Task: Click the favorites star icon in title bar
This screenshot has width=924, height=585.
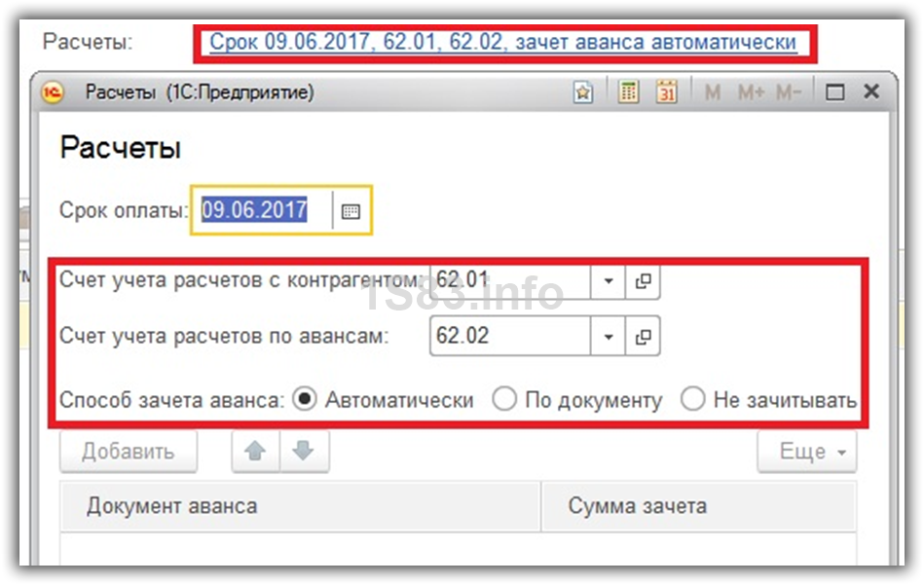Action: point(583,92)
